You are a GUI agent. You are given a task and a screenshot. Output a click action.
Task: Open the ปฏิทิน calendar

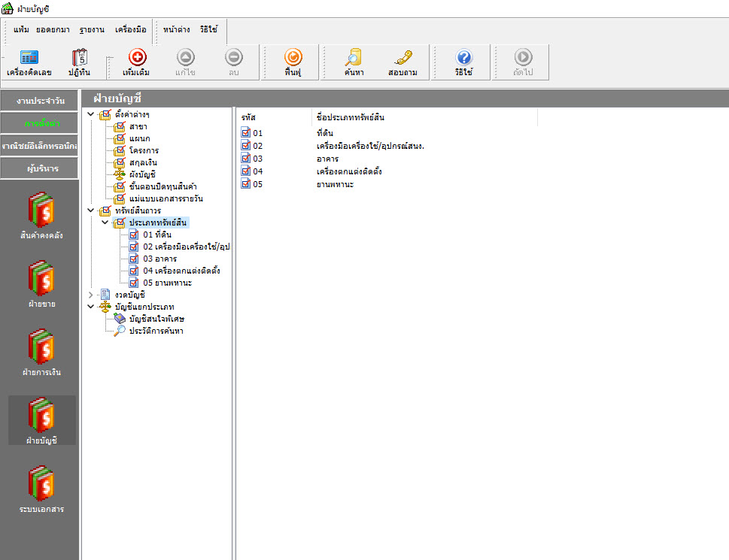click(80, 62)
